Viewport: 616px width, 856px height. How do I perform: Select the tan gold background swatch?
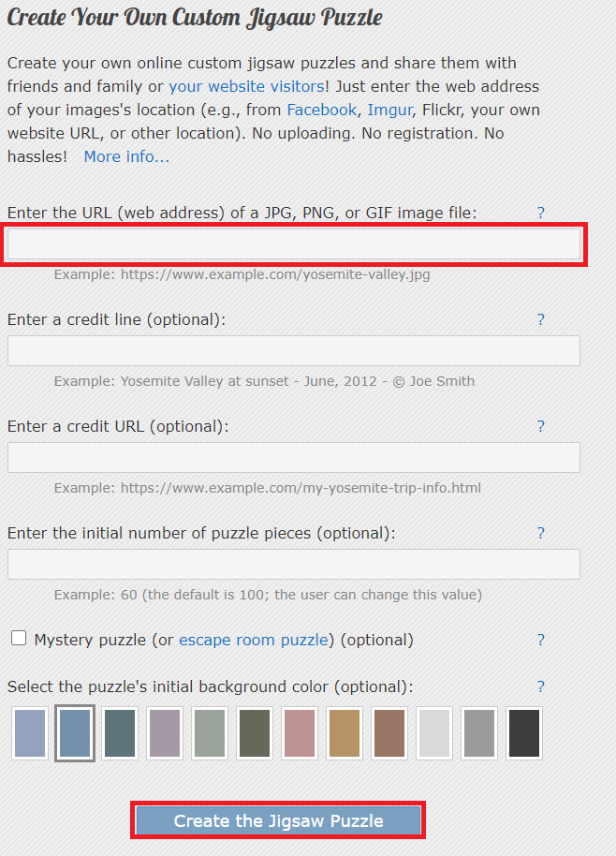point(345,733)
